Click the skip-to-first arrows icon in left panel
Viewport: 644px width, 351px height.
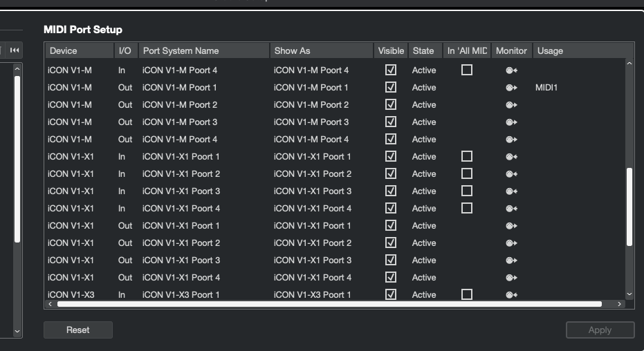[x=15, y=50]
